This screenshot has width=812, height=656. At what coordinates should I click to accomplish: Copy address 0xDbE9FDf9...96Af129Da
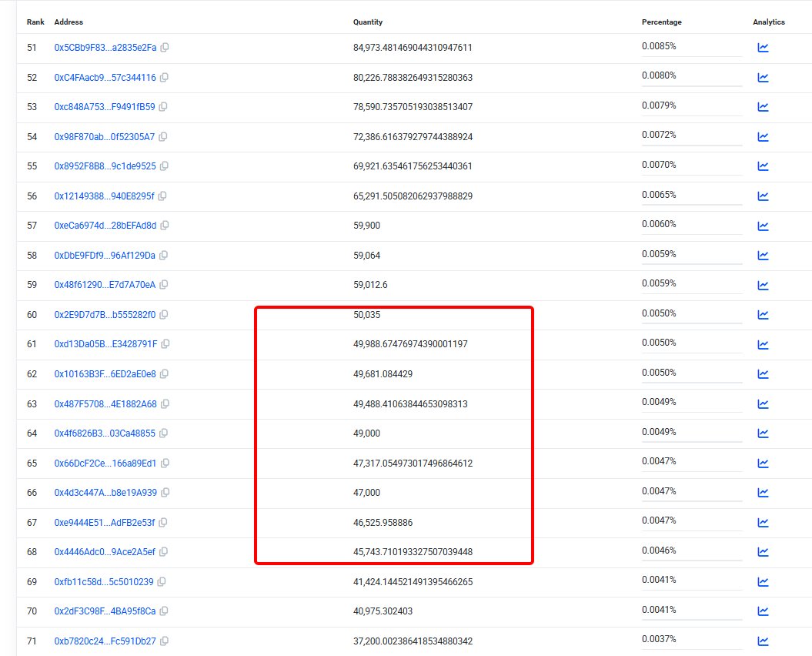click(164, 256)
